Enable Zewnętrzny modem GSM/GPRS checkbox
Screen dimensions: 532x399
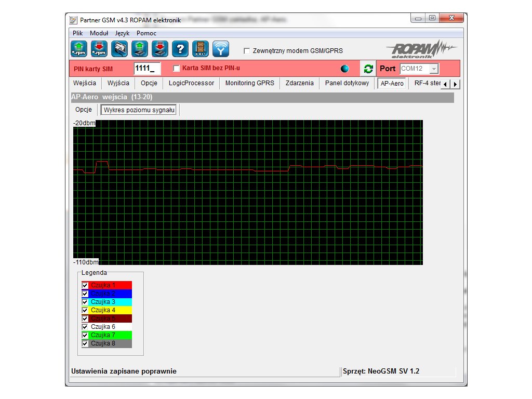(x=247, y=51)
